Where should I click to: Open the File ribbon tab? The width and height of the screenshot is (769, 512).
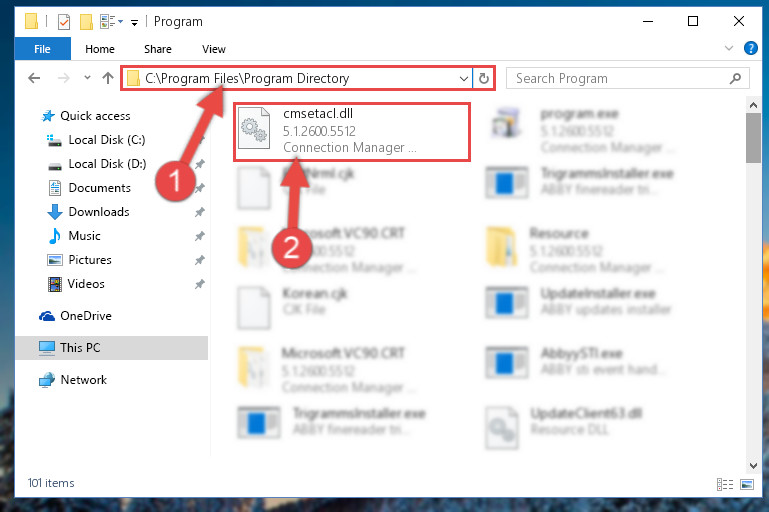point(42,49)
